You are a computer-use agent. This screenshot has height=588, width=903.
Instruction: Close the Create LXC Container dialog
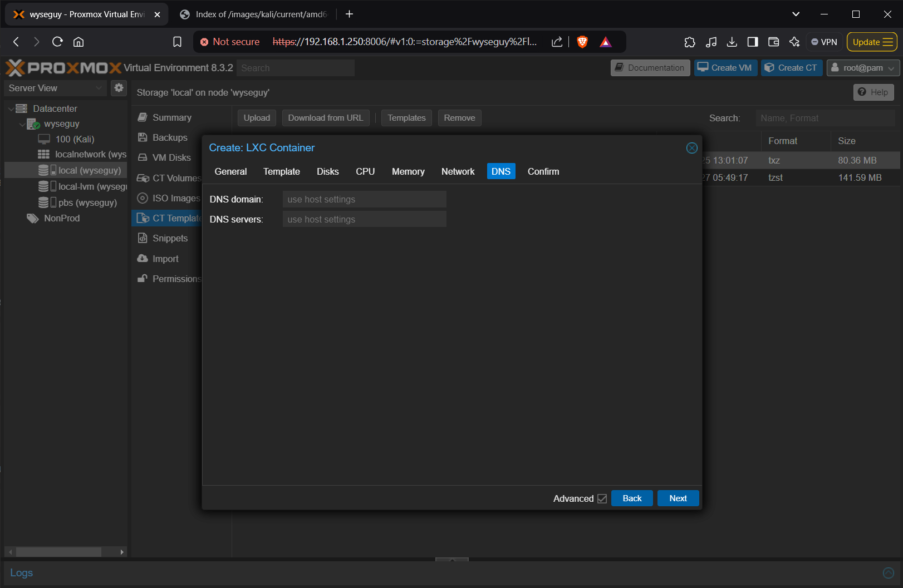coord(691,148)
